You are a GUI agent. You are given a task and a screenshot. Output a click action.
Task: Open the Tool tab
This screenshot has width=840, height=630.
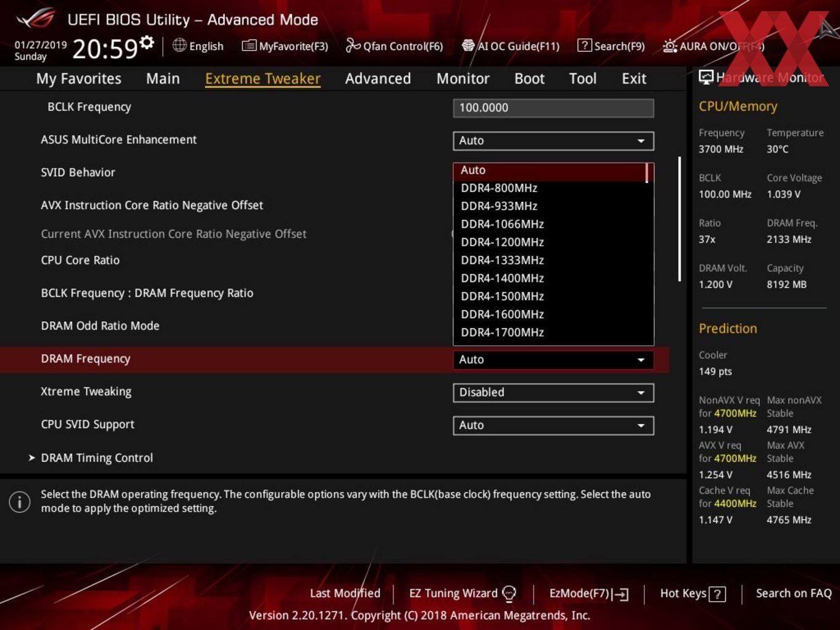582,78
